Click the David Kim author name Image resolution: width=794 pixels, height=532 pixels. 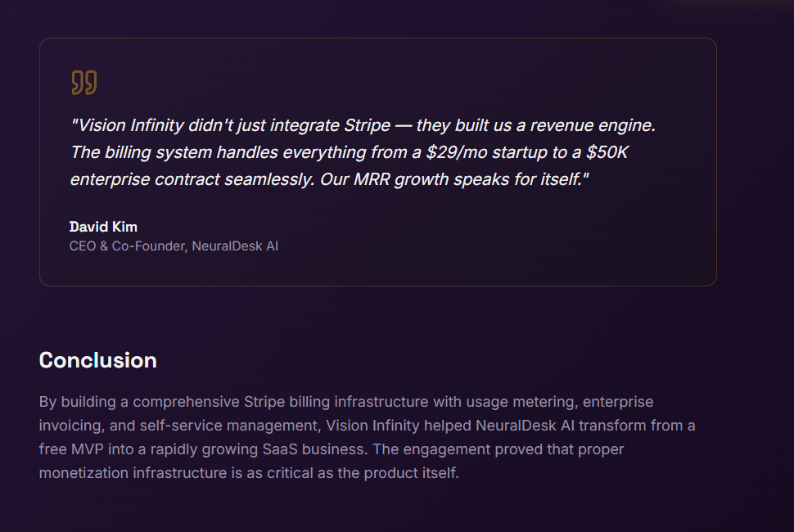pyautogui.click(x=103, y=227)
